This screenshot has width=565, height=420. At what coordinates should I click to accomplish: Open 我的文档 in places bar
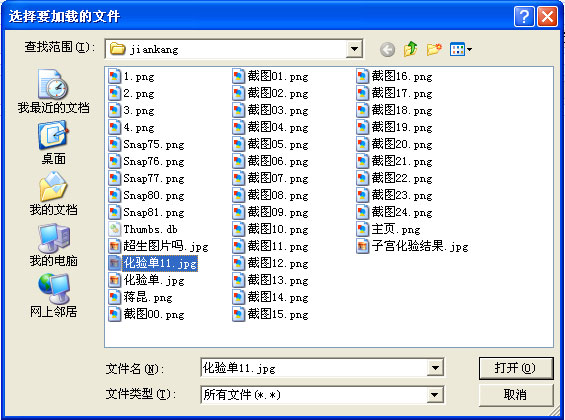(53, 194)
